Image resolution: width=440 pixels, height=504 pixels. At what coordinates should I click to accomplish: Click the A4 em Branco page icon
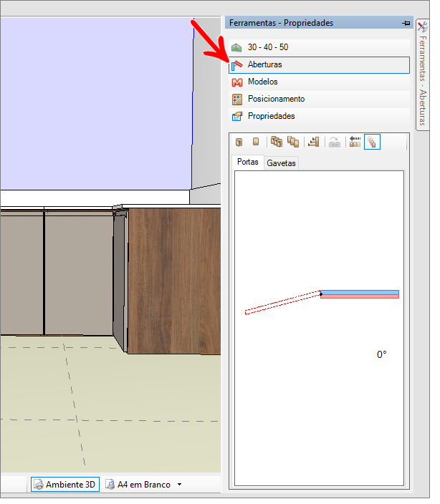point(110,485)
